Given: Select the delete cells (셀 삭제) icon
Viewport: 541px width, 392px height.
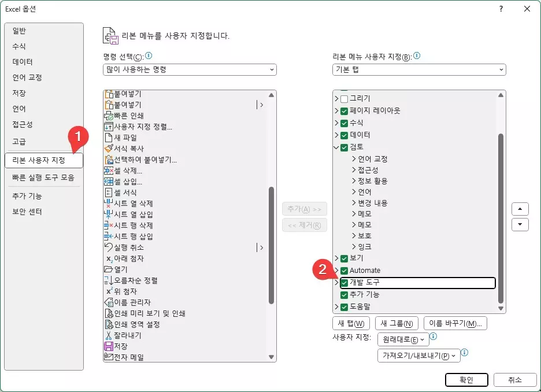Looking at the screenshot, I should 108,171.
